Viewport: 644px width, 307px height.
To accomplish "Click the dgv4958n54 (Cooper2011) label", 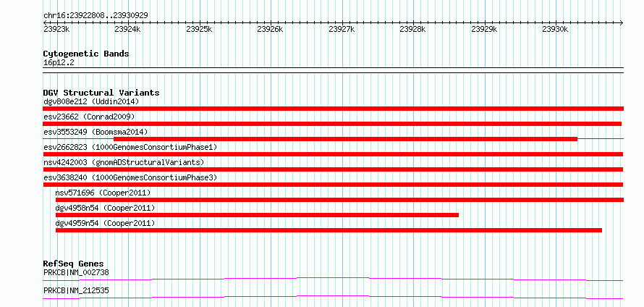I will [105, 208].
